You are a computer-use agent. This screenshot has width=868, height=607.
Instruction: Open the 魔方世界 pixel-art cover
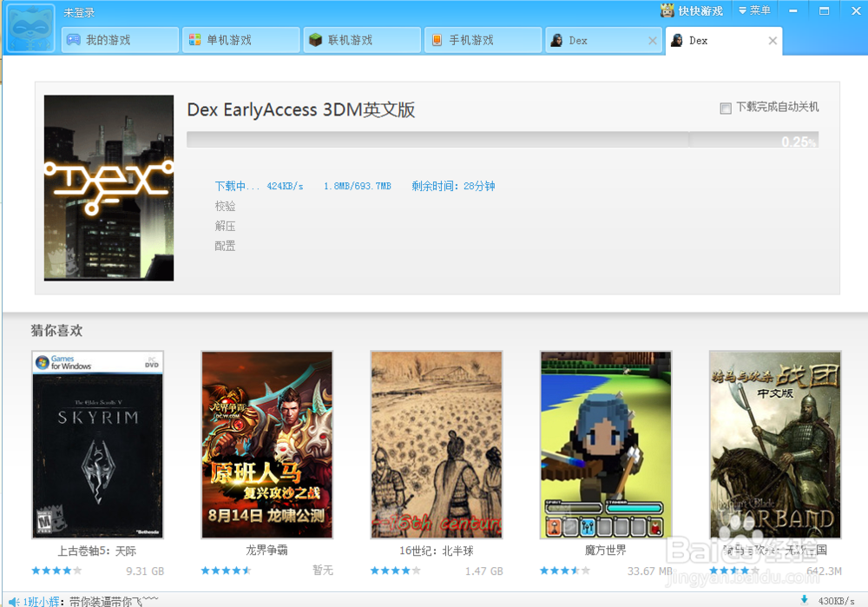[x=606, y=445]
